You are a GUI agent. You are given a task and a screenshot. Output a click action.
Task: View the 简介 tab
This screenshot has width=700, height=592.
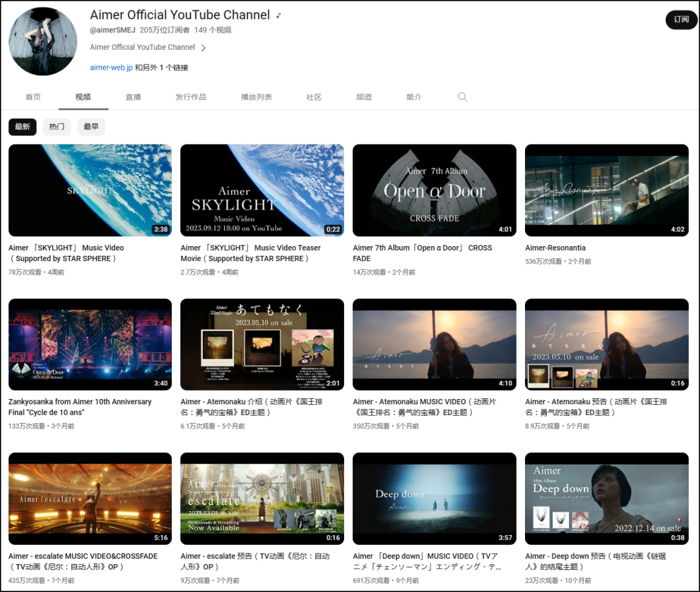tap(414, 97)
